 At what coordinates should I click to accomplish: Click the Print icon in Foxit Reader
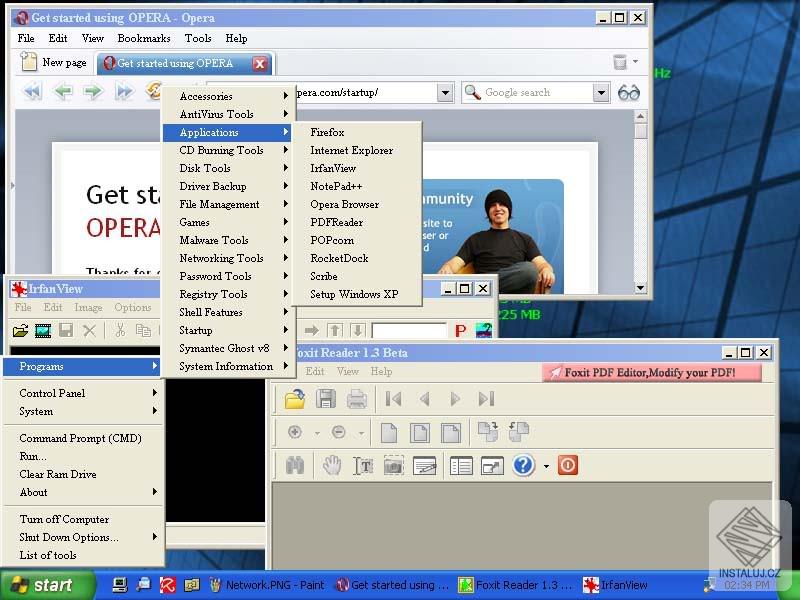click(x=357, y=399)
